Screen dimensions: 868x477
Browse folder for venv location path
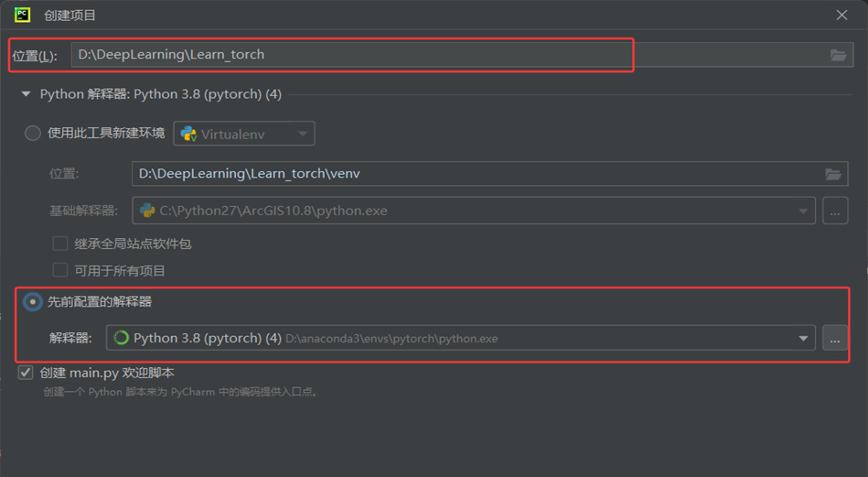click(x=833, y=174)
